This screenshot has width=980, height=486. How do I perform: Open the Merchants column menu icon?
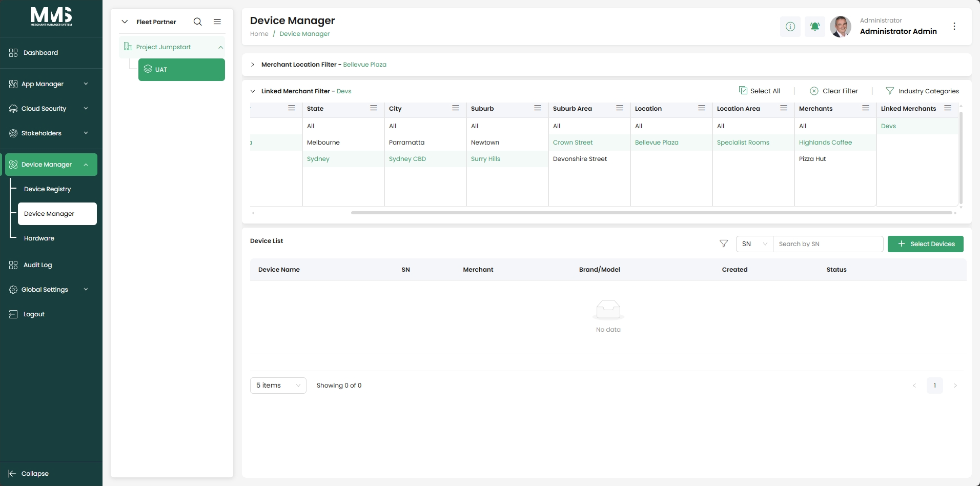[x=866, y=108]
